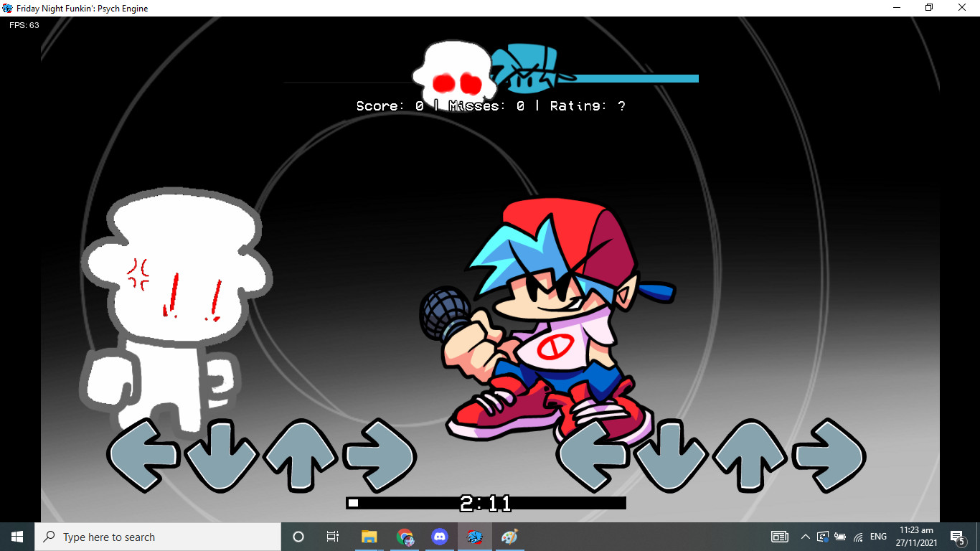980x551 pixels.
Task: Open the notifications action center
Action: (957, 537)
